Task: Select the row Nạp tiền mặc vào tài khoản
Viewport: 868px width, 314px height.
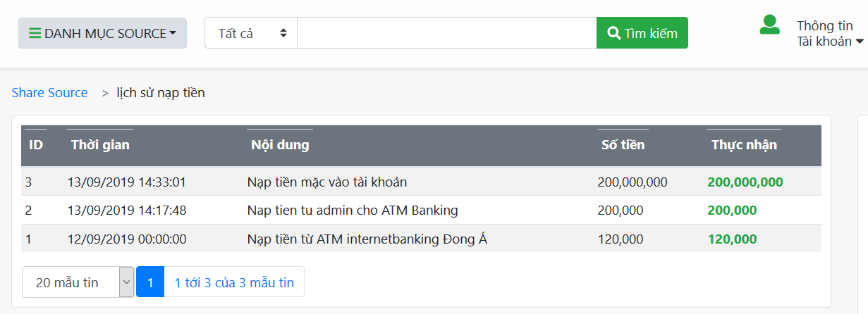Action: tap(421, 182)
